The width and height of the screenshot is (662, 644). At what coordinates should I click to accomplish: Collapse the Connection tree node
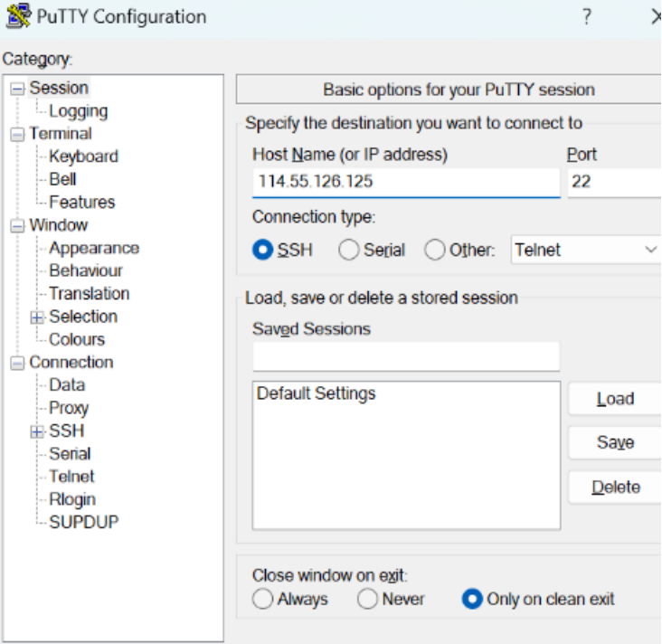tap(17, 364)
